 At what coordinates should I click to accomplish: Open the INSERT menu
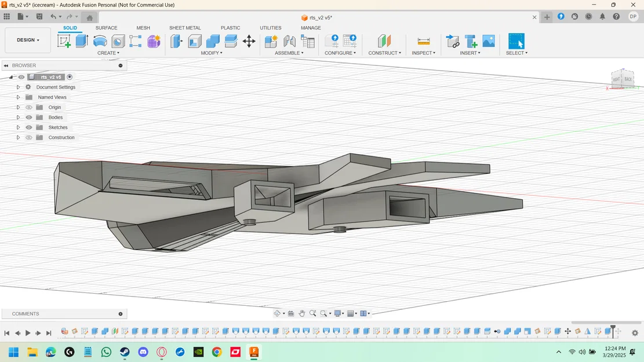click(x=470, y=53)
